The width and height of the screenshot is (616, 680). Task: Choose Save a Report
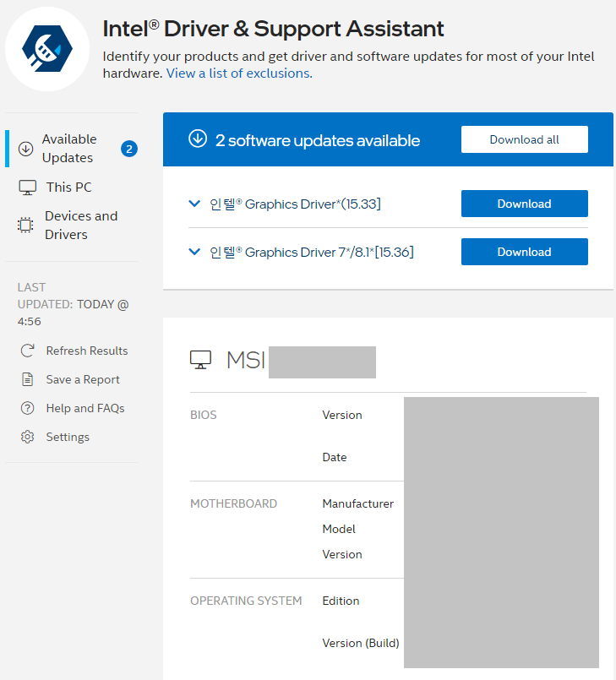click(83, 379)
